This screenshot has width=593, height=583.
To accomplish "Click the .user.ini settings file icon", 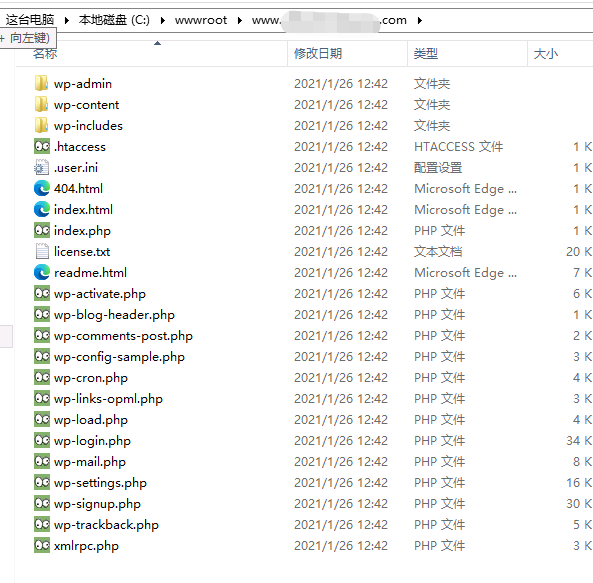I will [x=42, y=167].
